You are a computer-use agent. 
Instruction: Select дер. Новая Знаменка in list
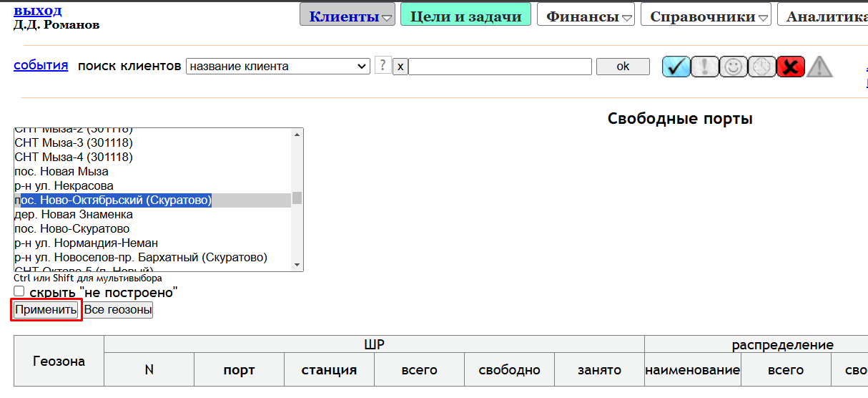[x=152, y=214]
